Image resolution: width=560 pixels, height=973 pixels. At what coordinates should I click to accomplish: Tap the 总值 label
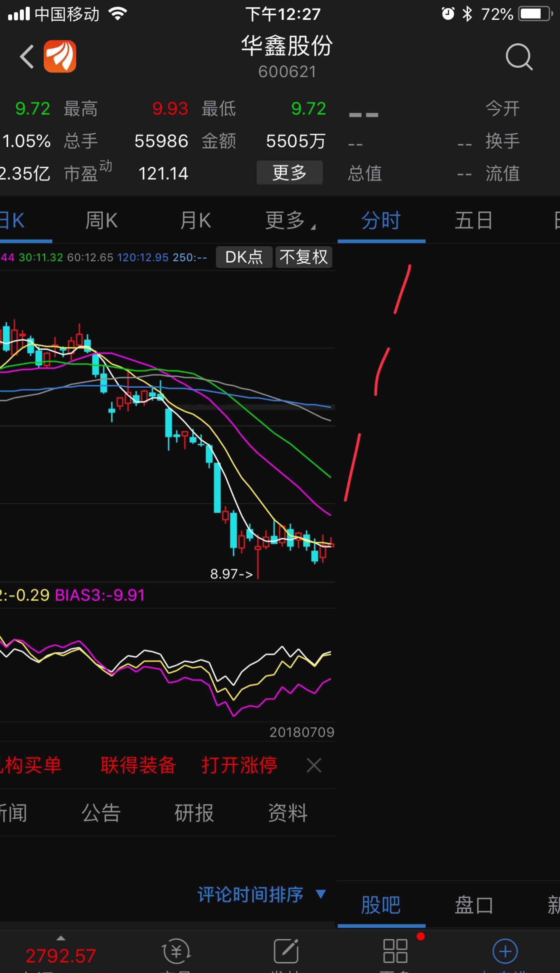point(365,173)
